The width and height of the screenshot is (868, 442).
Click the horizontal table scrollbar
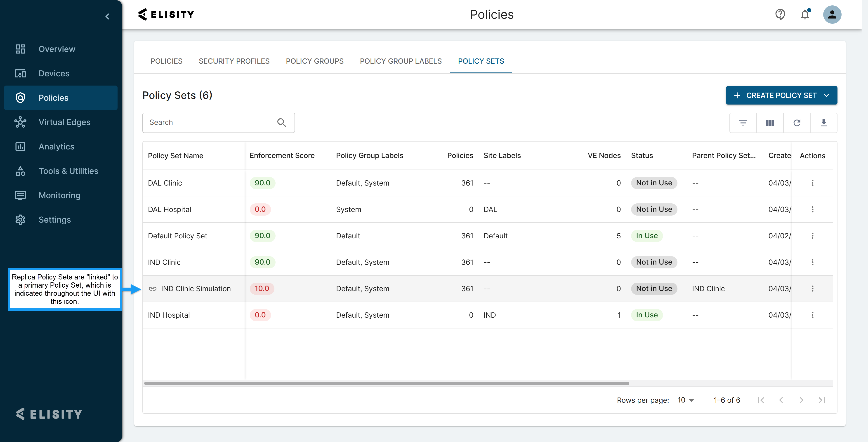(386, 384)
